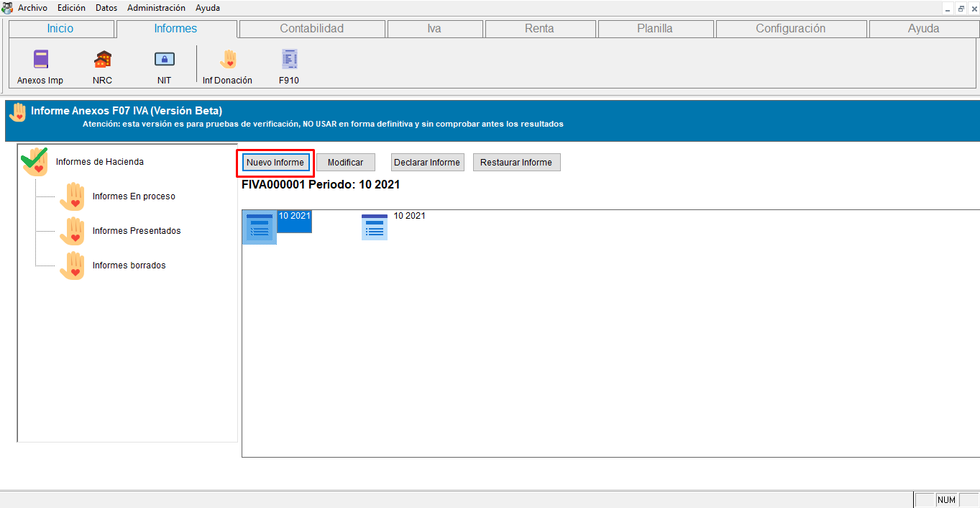Click Restaurar Informe
Viewport: 980px width, 508px height.
coord(516,162)
